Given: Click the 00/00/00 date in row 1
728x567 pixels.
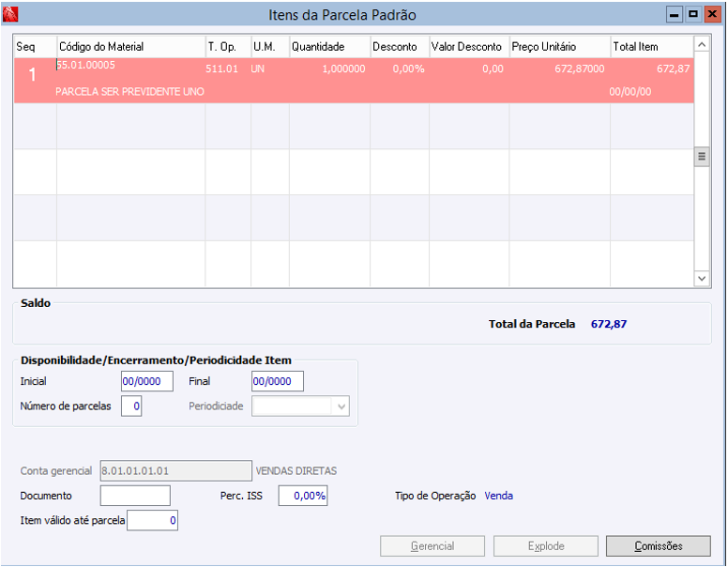Looking at the screenshot, I should 630,92.
